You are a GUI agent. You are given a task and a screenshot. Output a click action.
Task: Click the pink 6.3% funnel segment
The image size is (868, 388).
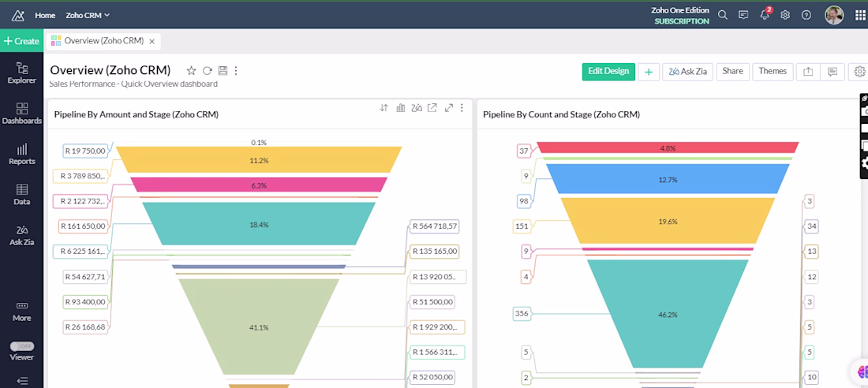259,185
